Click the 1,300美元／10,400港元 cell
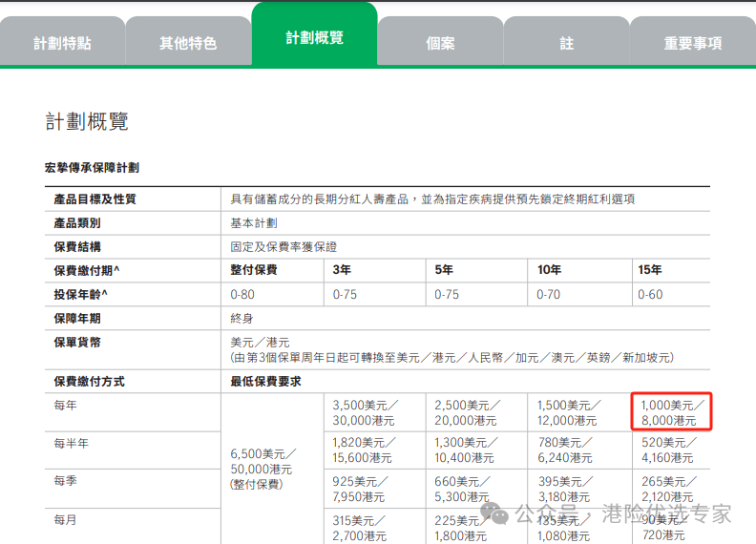Image resolution: width=756 pixels, height=544 pixels. click(x=466, y=450)
